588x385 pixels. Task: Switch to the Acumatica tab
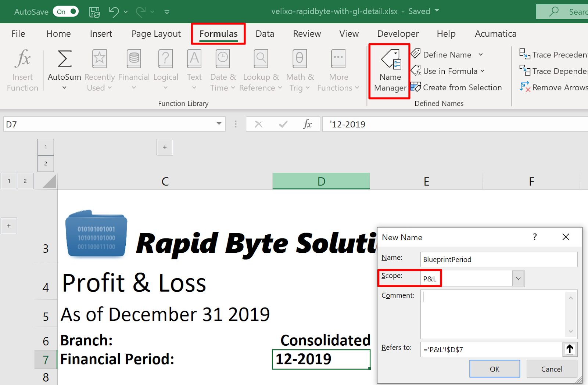[495, 34]
